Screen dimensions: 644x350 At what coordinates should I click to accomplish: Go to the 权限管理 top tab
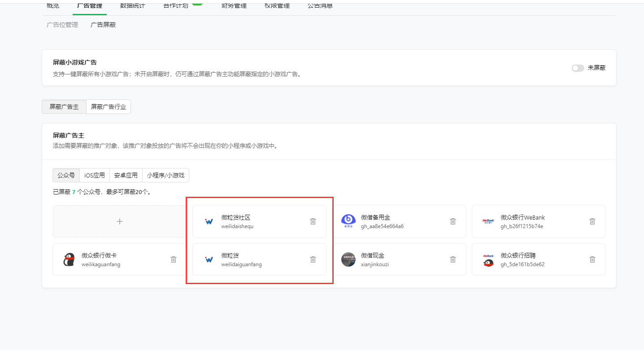coord(277,6)
